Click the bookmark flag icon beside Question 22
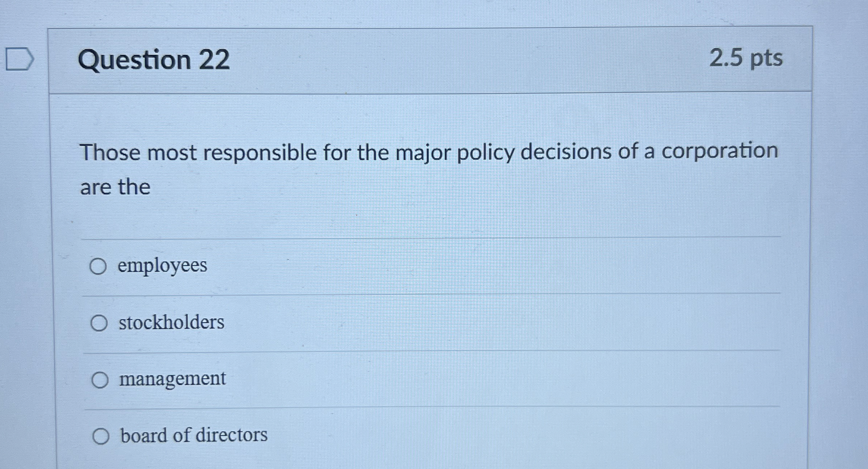 point(18,60)
